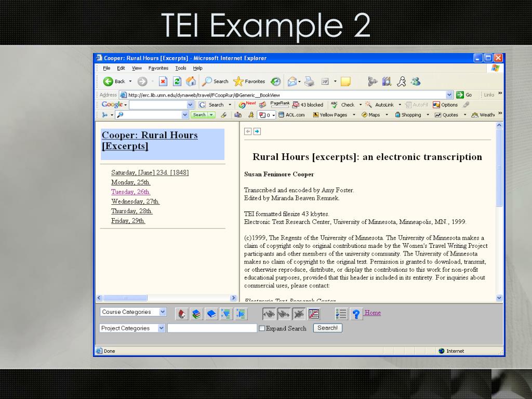Click the popup blocker 43 blocked button
The height and width of the screenshot is (399, 532).
[x=308, y=105]
